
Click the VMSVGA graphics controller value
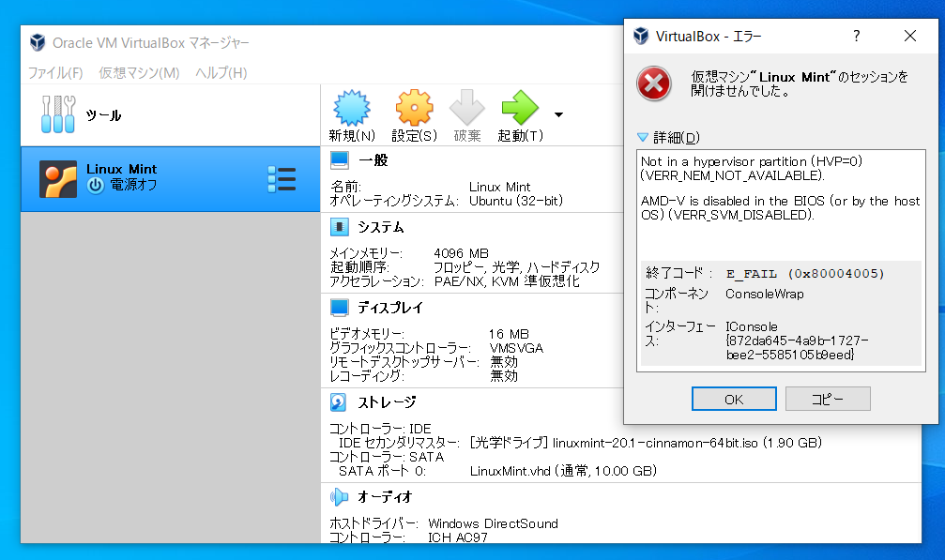click(516, 348)
